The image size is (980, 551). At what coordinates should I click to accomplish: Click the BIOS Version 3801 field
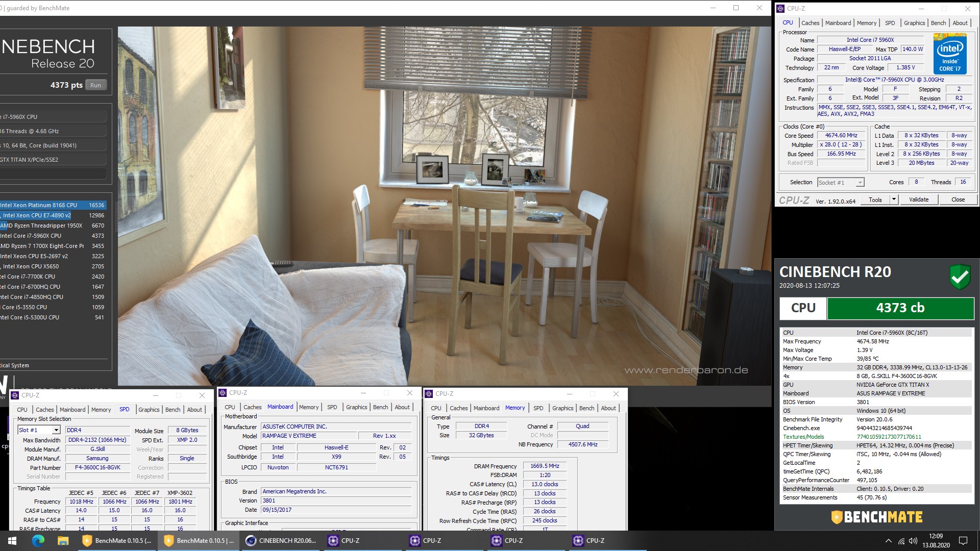tap(336, 501)
